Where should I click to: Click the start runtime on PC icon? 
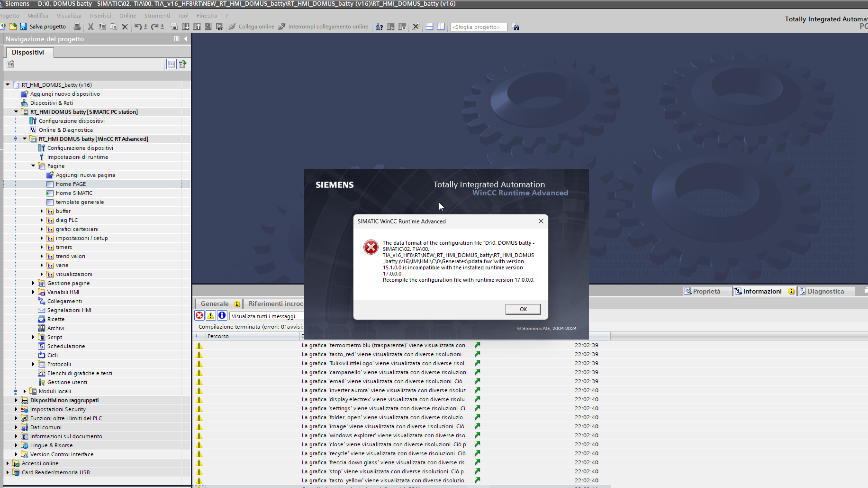point(219,27)
